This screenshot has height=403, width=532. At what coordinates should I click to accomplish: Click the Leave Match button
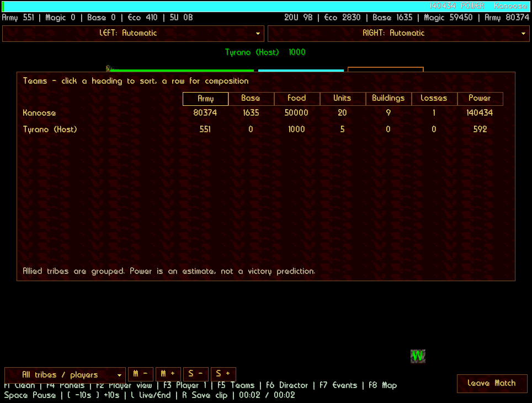pos(492,383)
